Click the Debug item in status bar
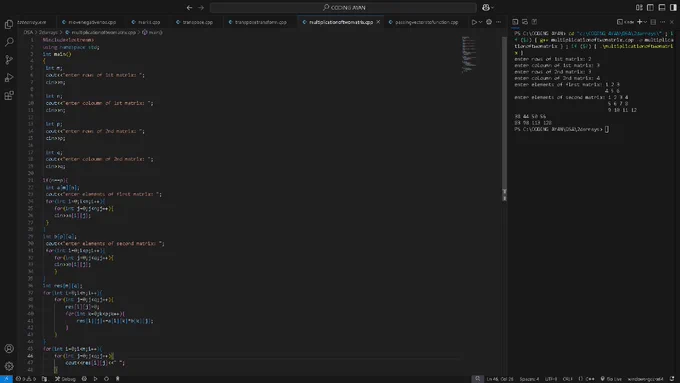This screenshot has height=383, width=680. (x=65, y=379)
